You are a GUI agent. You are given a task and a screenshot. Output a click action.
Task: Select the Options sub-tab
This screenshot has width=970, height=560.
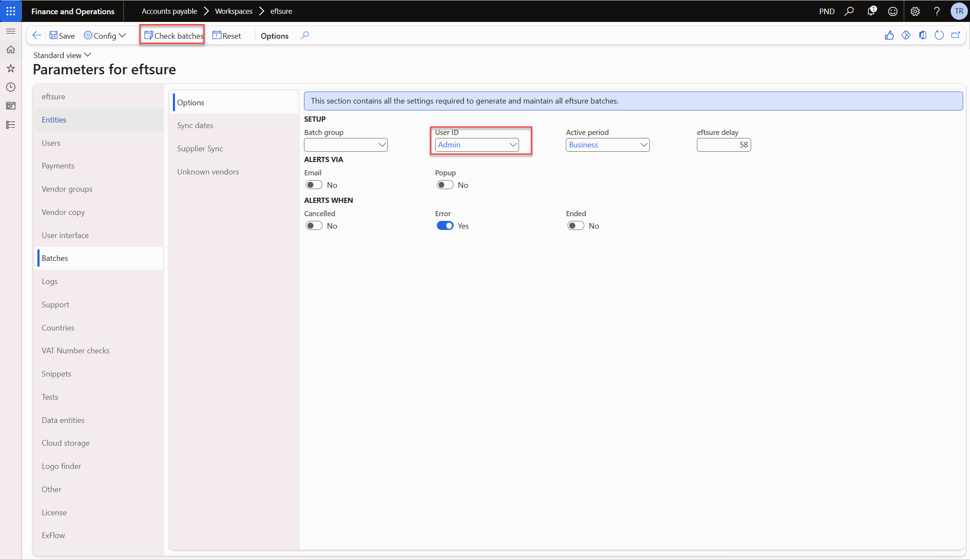coord(235,102)
